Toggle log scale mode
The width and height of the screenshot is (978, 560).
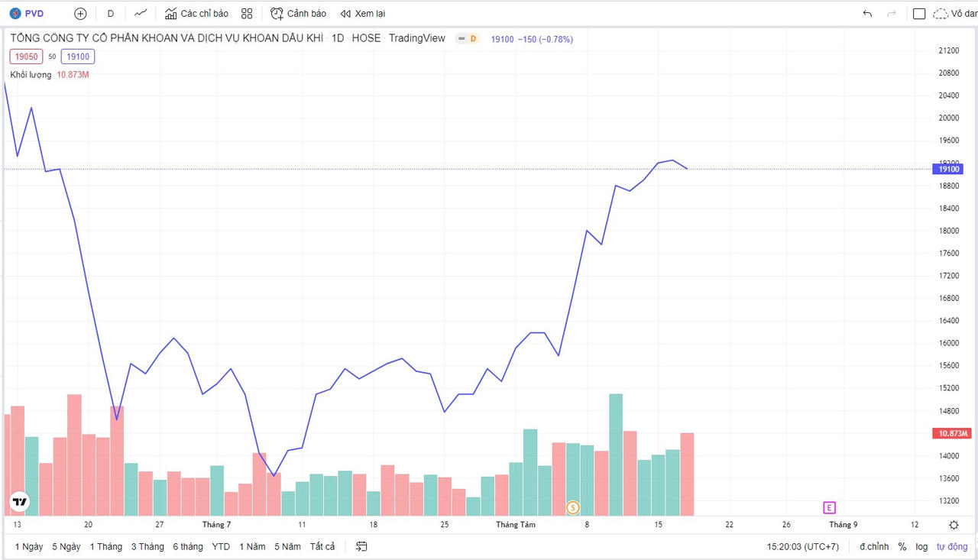(922, 546)
